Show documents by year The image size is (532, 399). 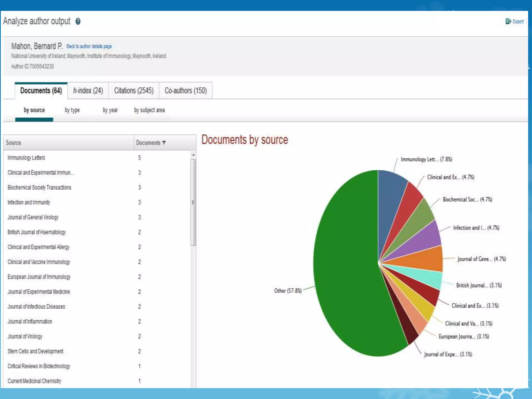pyautogui.click(x=110, y=110)
